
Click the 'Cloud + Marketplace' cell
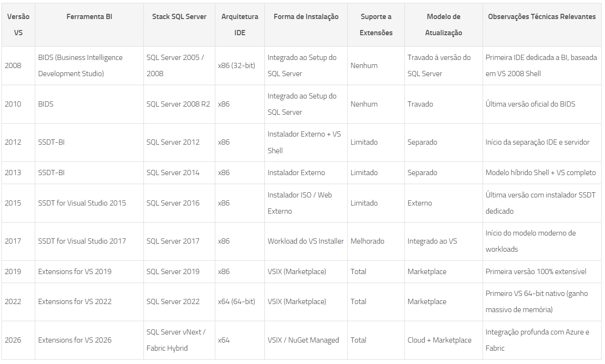(439, 340)
